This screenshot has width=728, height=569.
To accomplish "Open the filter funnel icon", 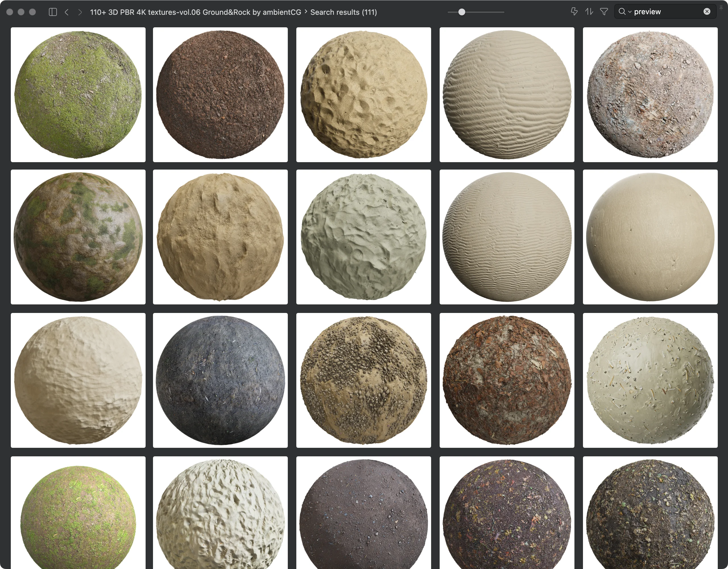I will point(604,12).
